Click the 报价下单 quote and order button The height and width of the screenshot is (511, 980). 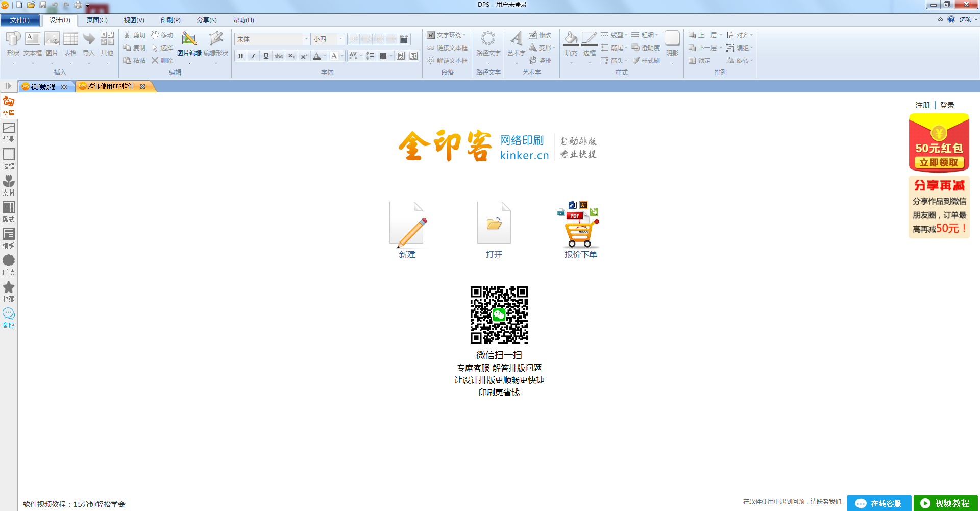click(580, 230)
